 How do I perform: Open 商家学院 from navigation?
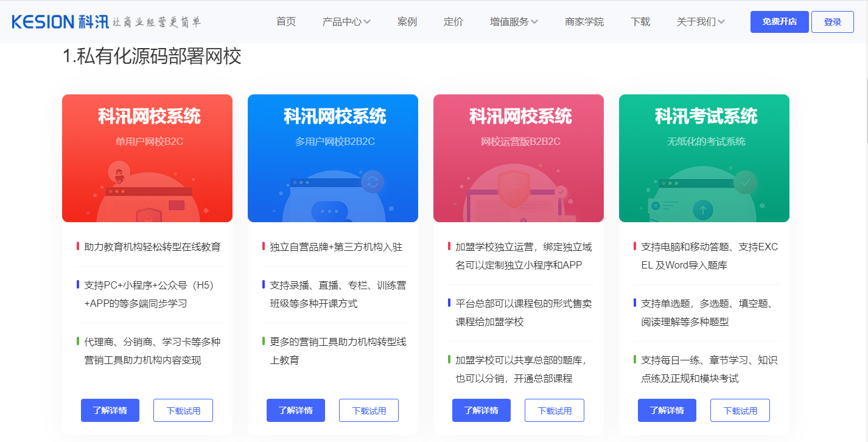[584, 22]
